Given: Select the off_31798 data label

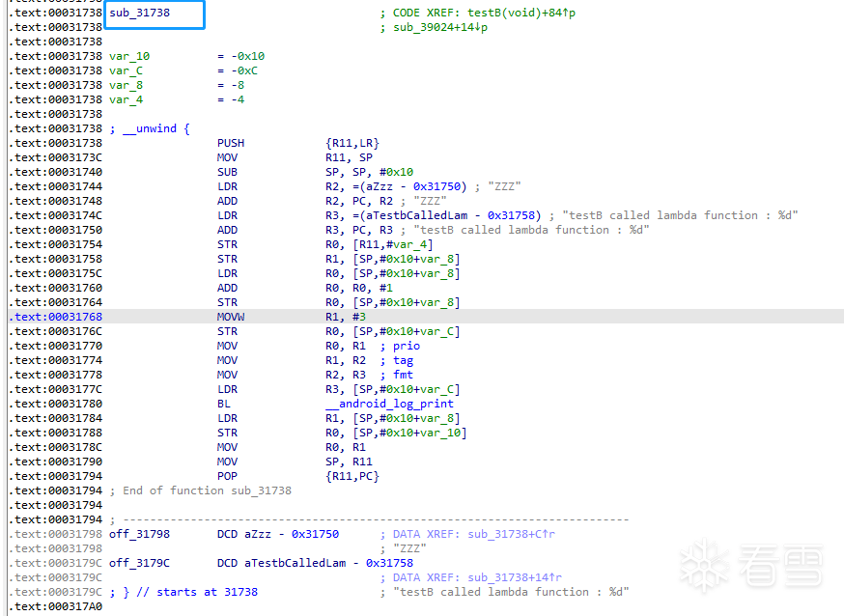Looking at the screenshot, I should click(139, 535).
